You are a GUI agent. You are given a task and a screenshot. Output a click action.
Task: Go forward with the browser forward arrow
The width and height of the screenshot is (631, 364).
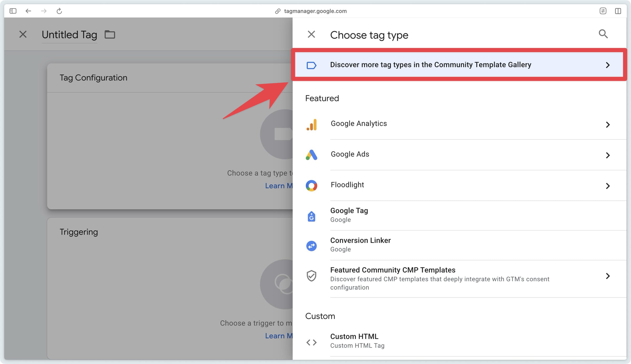tap(44, 11)
